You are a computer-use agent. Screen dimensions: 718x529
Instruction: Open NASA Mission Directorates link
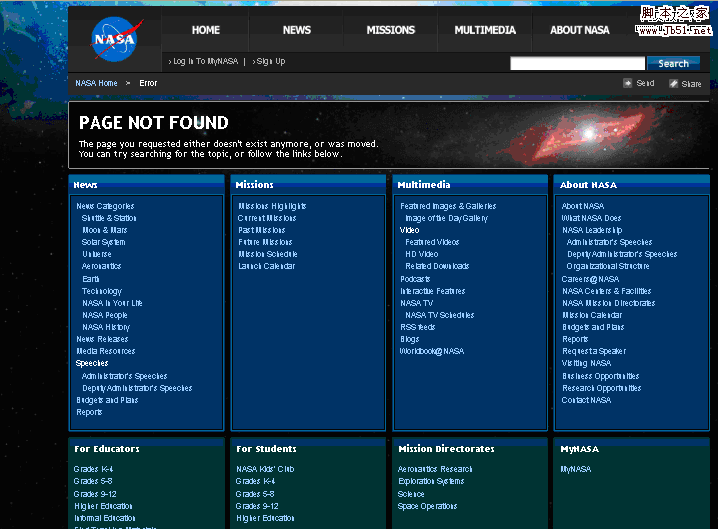[x=609, y=303]
